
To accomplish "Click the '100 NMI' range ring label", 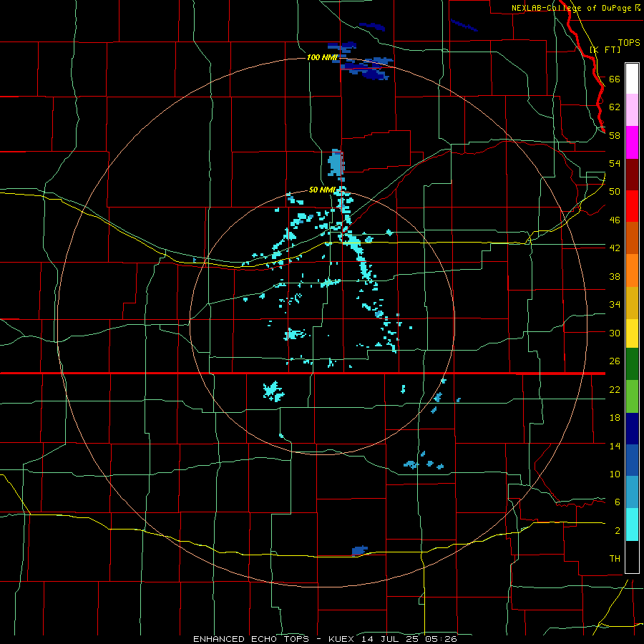I will pos(322,57).
